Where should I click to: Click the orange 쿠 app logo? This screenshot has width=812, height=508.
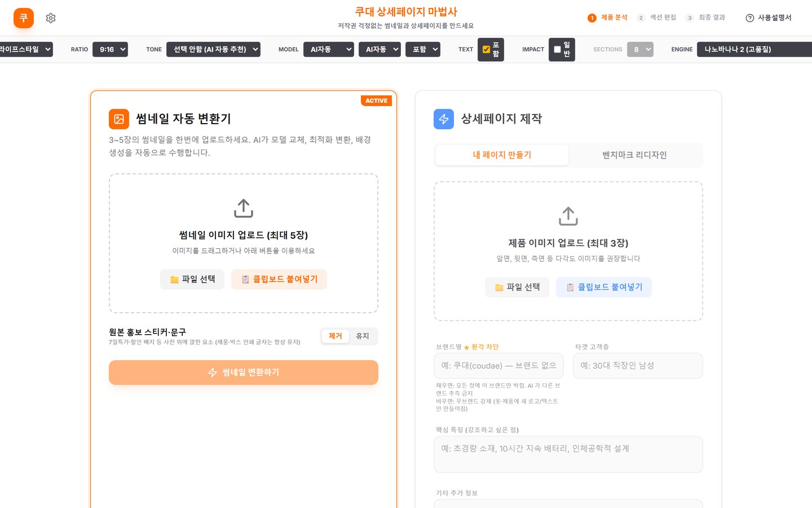click(24, 18)
